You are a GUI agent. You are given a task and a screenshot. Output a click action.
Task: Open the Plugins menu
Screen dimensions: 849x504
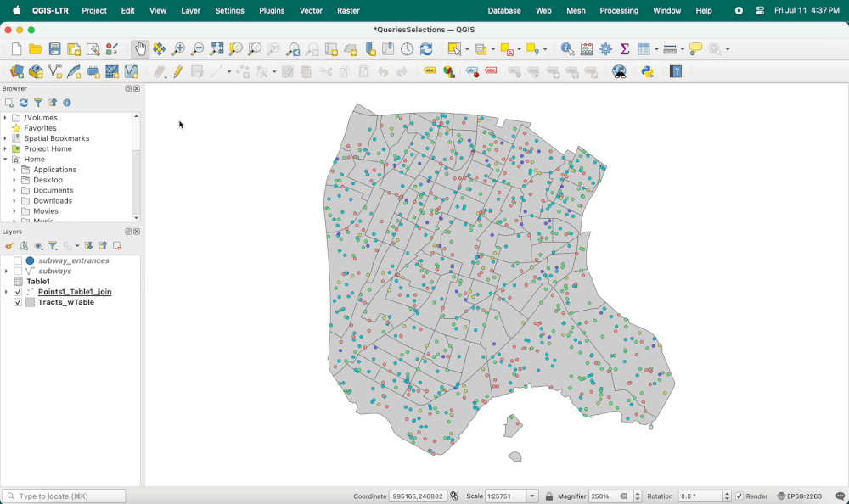272,10
